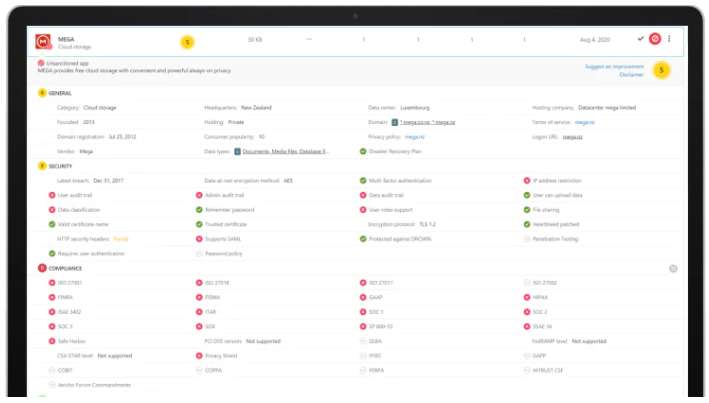The image size is (709, 403).
Task: Click the PCI DSS version Not supported value
Action: 263,341
